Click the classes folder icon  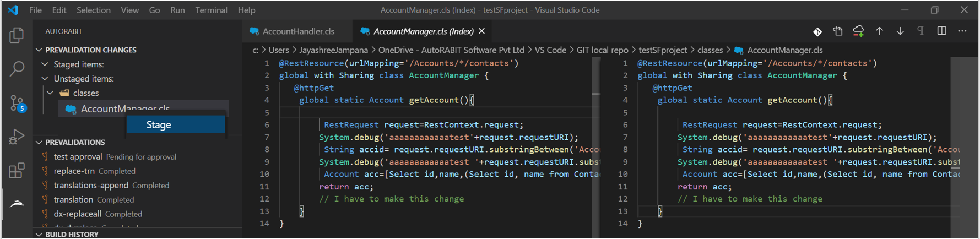(64, 93)
